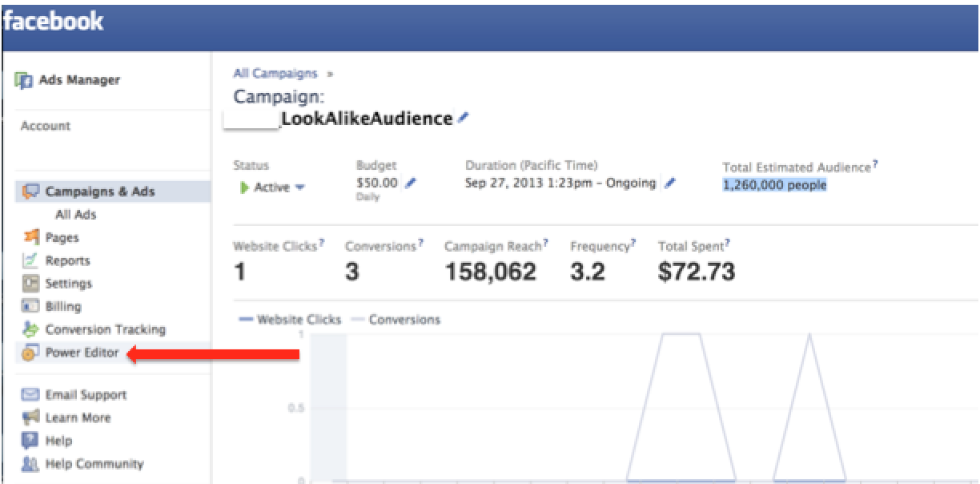This screenshot has width=980, height=484.
Task: Select the 158,062 campaign reach number
Action: click(490, 272)
